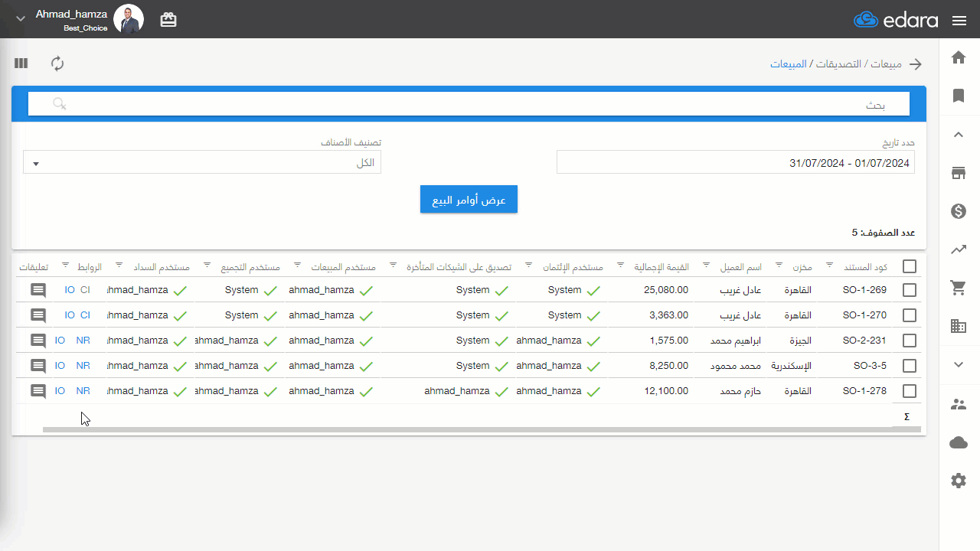The image size is (980, 551).
Task: Click the التصديقات breadcrumb link
Action: tap(838, 64)
